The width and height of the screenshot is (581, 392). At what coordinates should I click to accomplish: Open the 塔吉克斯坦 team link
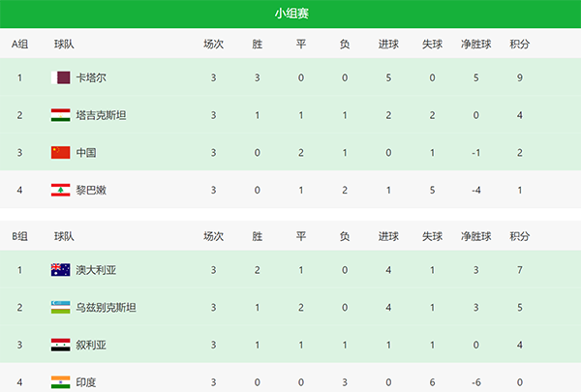(101, 115)
